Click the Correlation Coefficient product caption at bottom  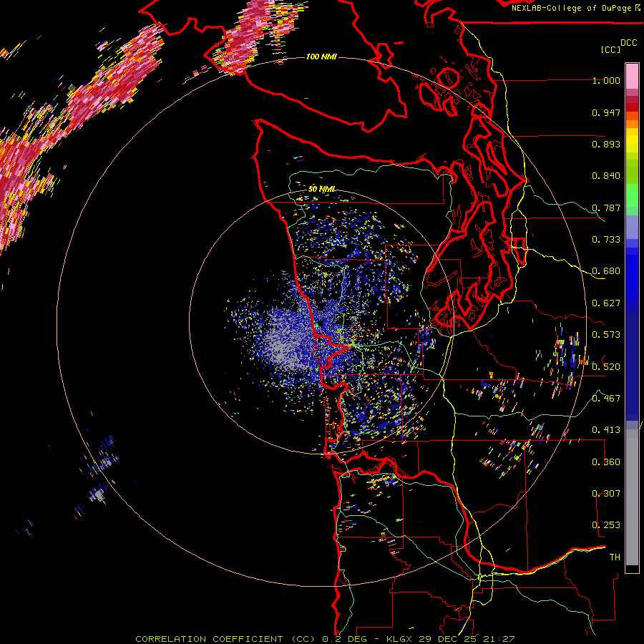[x=325, y=639]
